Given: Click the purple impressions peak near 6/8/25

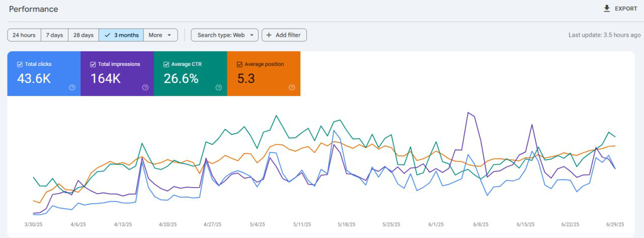Looking at the screenshot, I should pyautogui.click(x=468, y=113).
